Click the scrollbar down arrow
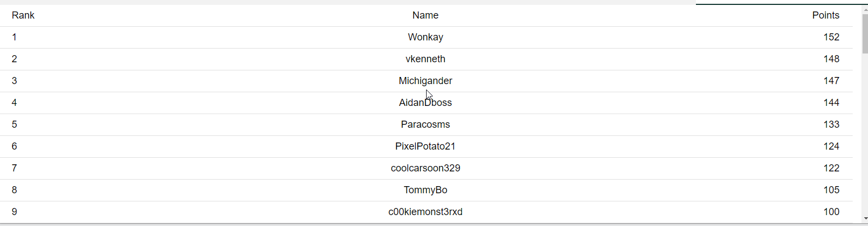 click(865, 218)
